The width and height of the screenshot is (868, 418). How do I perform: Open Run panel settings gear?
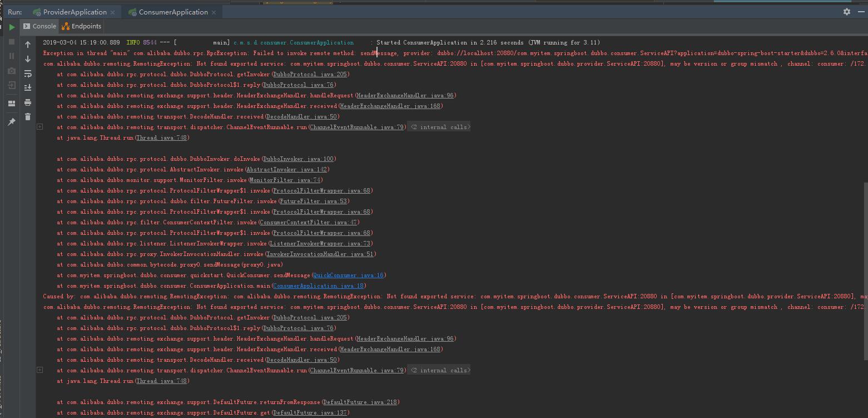[846, 12]
